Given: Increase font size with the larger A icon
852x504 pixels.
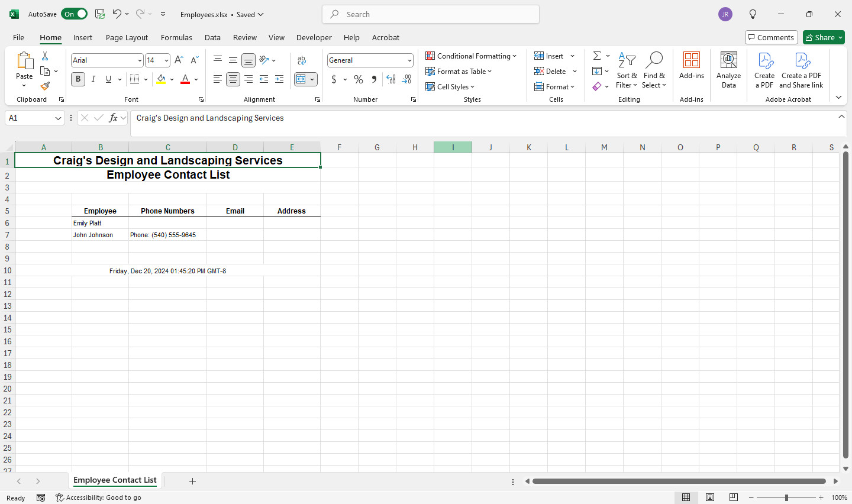Looking at the screenshot, I should [179, 60].
